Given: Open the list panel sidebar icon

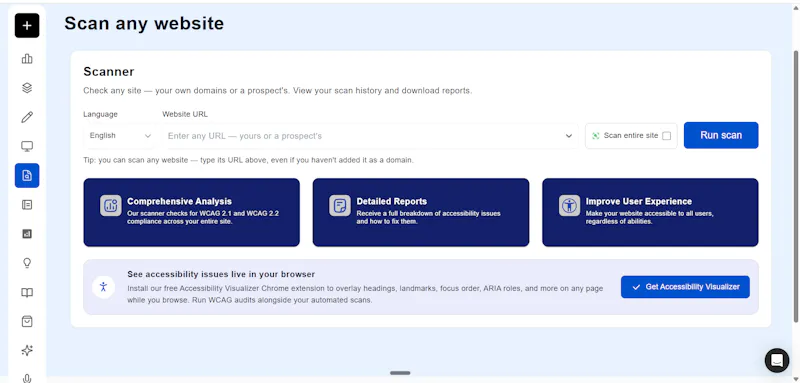Looking at the screenshot, I should (27, 205).
